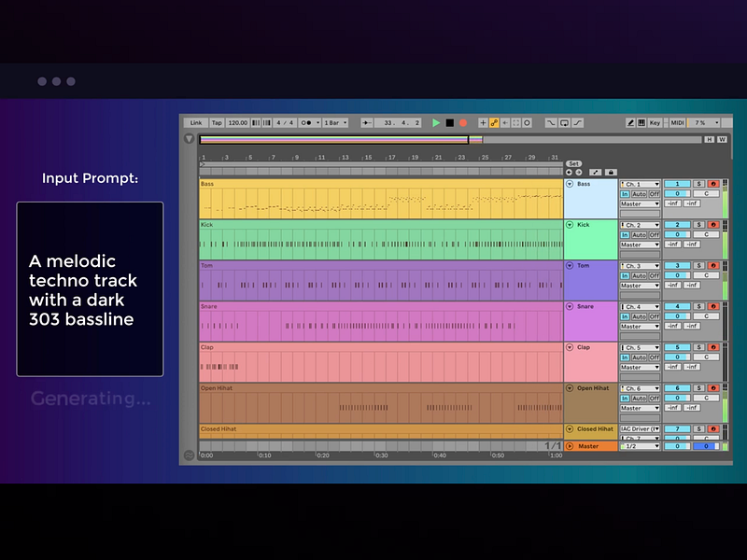Click the icon beside the timeline at 0:00
The image size is (747, 560).
tap(189, 455)
